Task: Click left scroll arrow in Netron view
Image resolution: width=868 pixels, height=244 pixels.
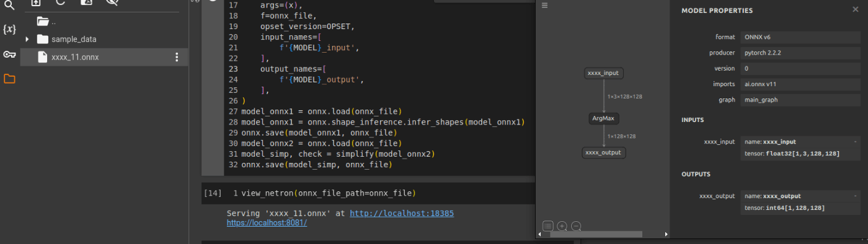Action: pos(539,234)
